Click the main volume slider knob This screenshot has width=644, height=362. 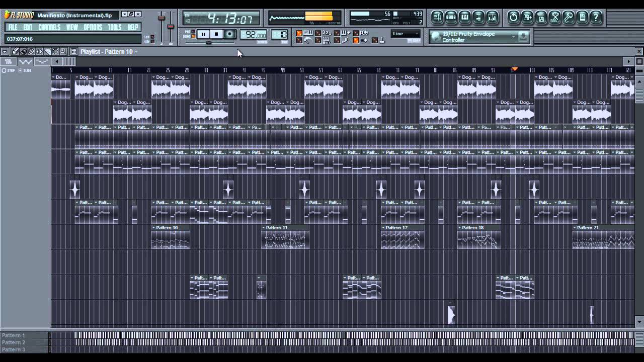[x=162, y=18]
